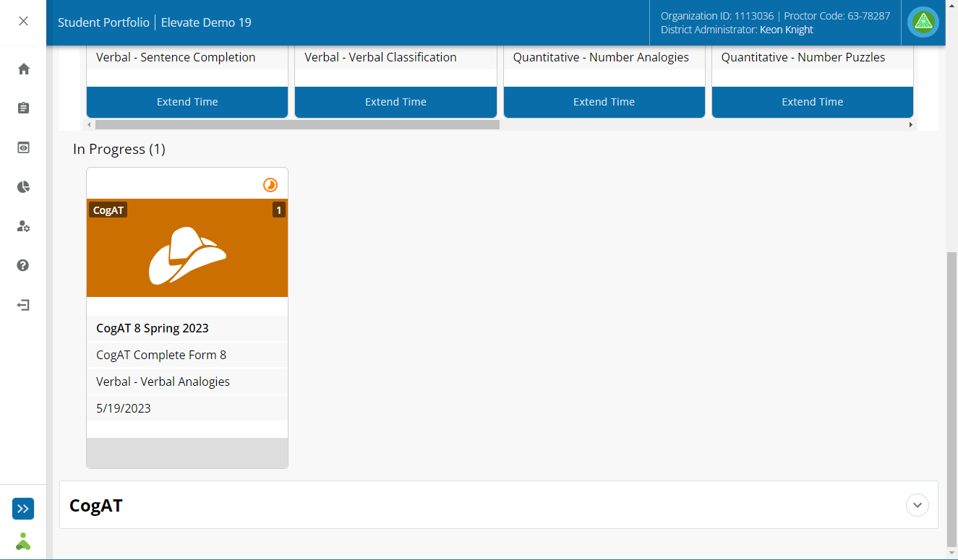The width and height of the screenshot is (958, 560).
Task: Click CogAT Complete Form 8 text
Action: [161, 355]
